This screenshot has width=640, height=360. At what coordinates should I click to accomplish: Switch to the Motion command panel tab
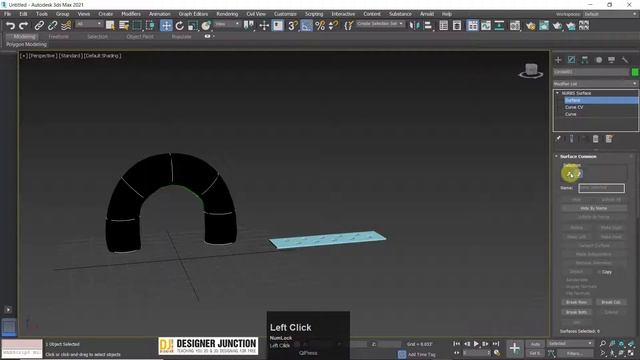click(x=598, y=60)
